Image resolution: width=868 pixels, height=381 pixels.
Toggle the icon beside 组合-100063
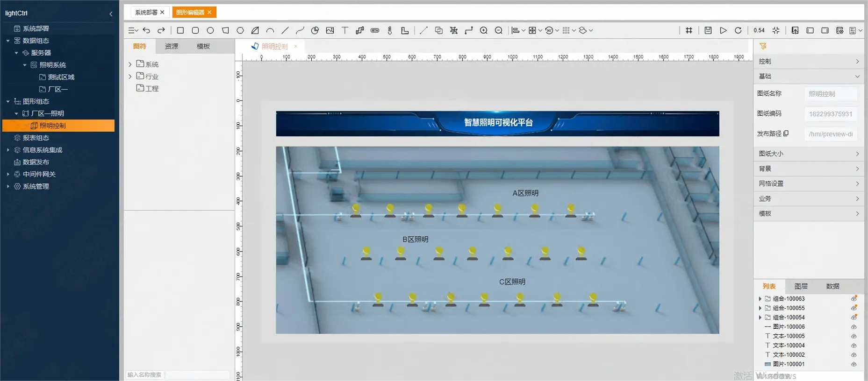854,299
